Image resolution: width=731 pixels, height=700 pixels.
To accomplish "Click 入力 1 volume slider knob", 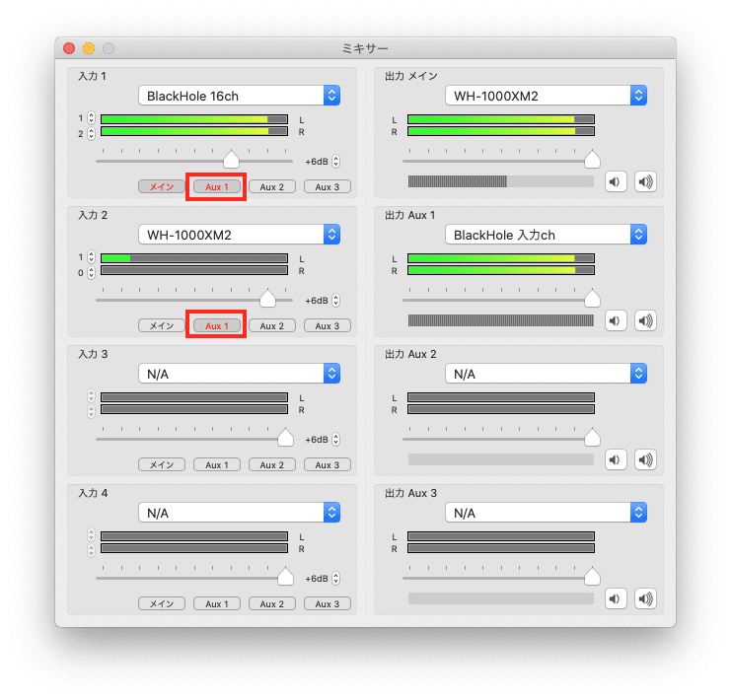I will [231, 160].
